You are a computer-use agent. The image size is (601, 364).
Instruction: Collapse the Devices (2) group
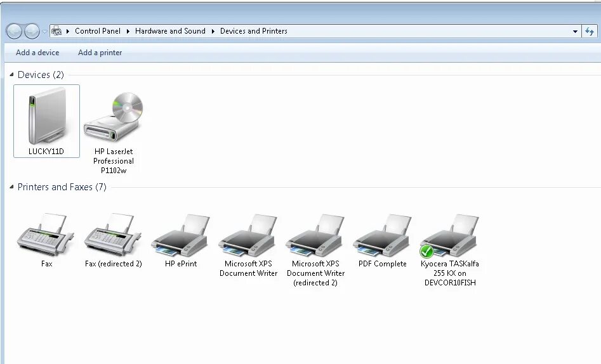pos(11,74)
